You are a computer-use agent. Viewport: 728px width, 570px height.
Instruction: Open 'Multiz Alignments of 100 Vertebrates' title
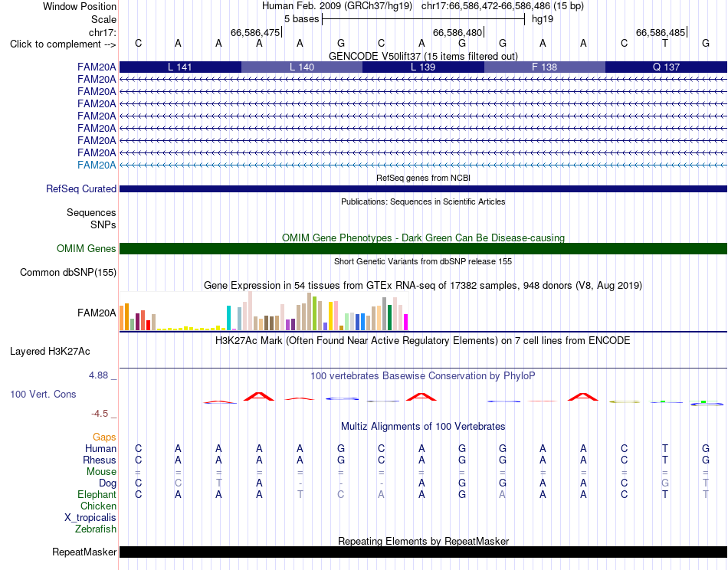point(423,426)
